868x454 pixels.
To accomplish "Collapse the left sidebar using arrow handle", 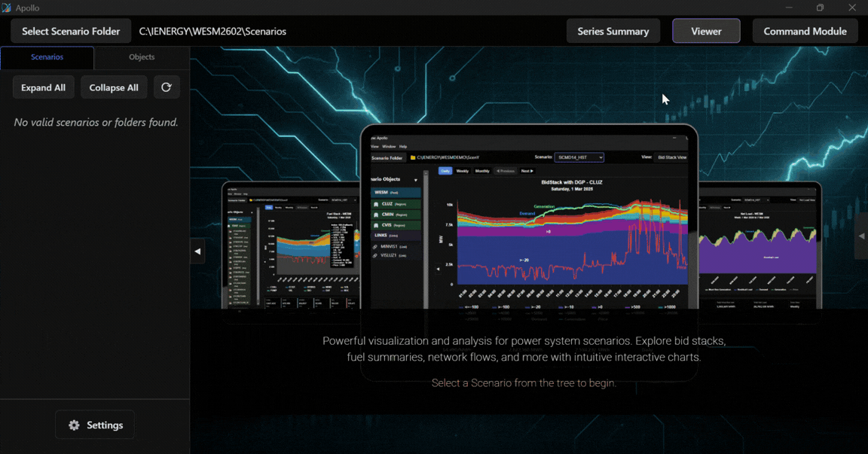I will pyautogui.click(x=197, y=251).
